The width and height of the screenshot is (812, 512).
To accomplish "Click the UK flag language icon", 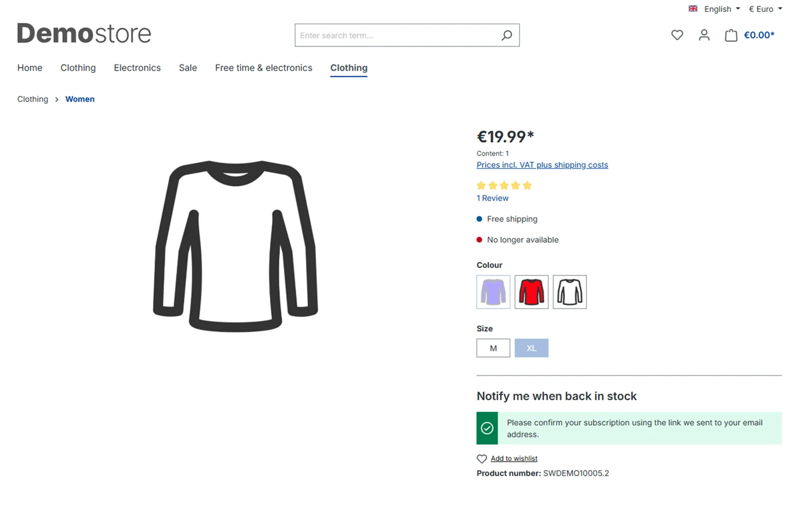I will point(693,8).
